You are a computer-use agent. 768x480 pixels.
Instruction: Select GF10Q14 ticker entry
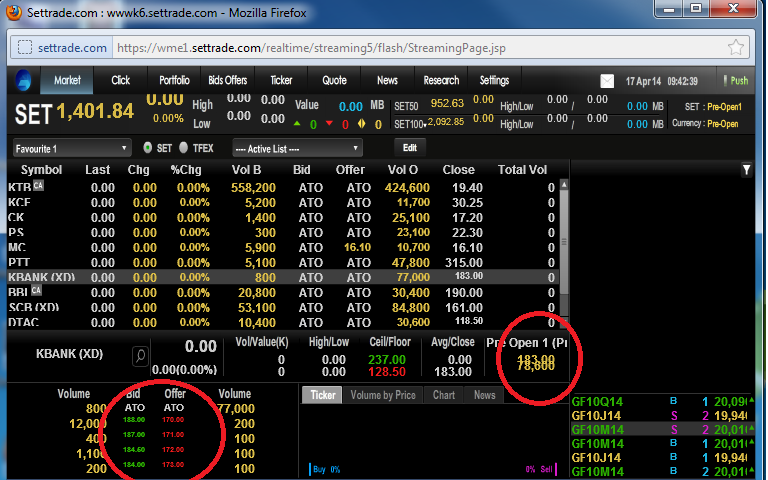click(598, 402)
